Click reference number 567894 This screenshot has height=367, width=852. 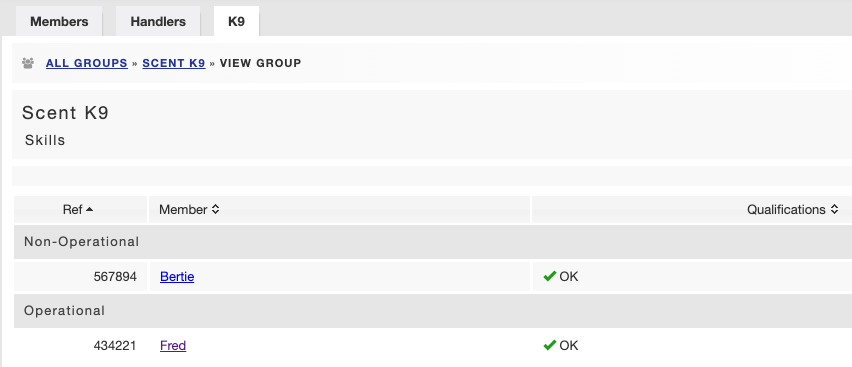tap(115, 277)
